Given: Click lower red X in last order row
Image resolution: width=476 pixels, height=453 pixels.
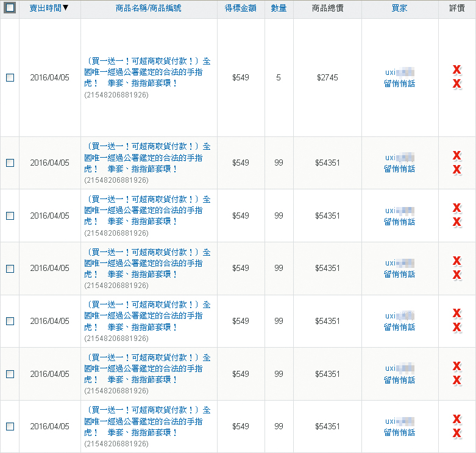Looking at the screenshot, I should pyautogui.click(x=457, y=434).
